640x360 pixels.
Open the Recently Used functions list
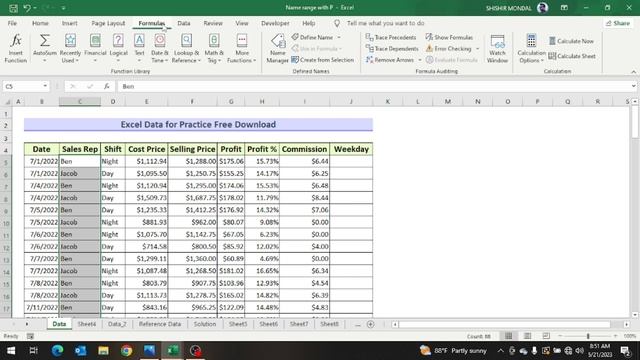(x=70, y=48)
